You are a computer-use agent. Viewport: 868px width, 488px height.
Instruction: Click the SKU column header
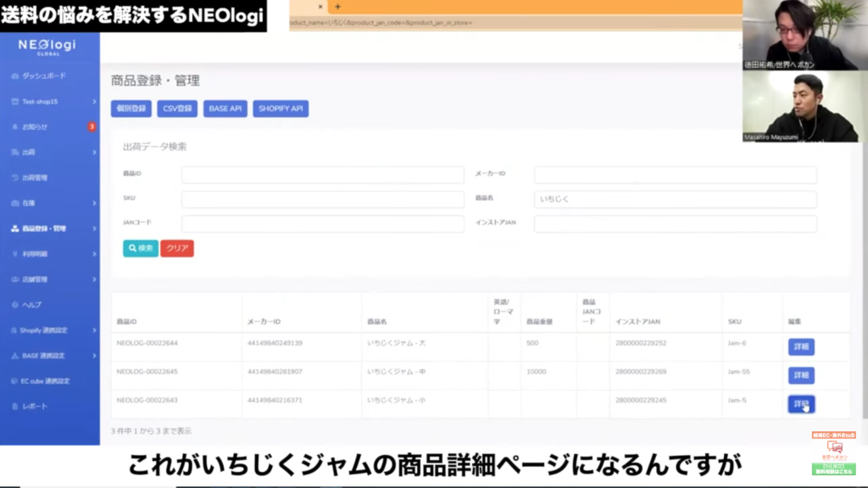coord(735,321)
